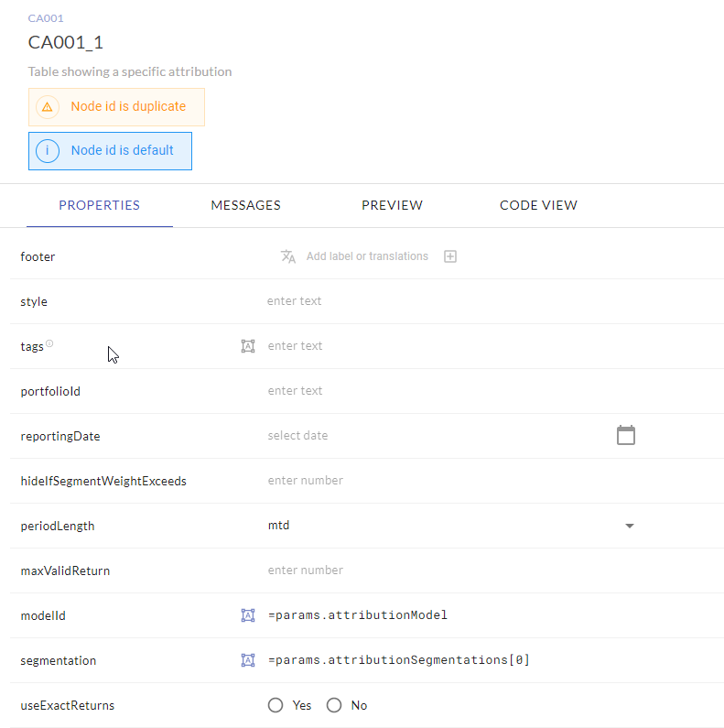The image size is (724, 728).
Task: Click the small info icon next to tags label
Action: (49, 344)
